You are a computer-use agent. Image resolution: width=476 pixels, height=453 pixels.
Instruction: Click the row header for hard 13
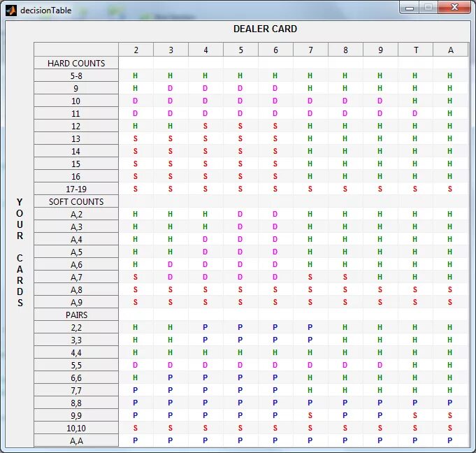click(x=76, y=138)
